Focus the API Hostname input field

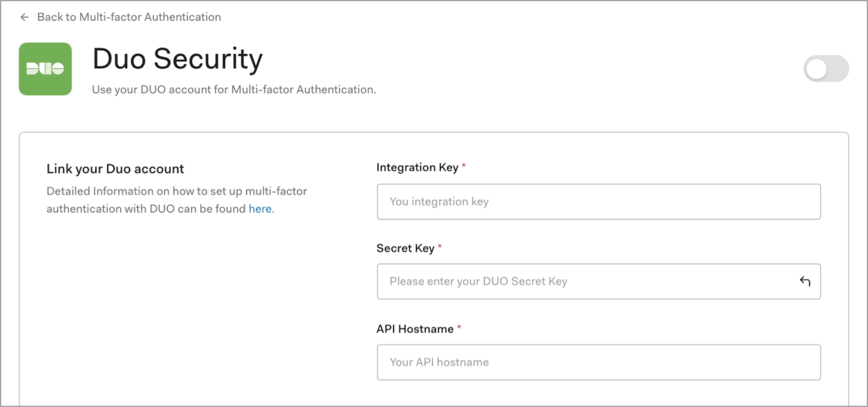(599, 362)
